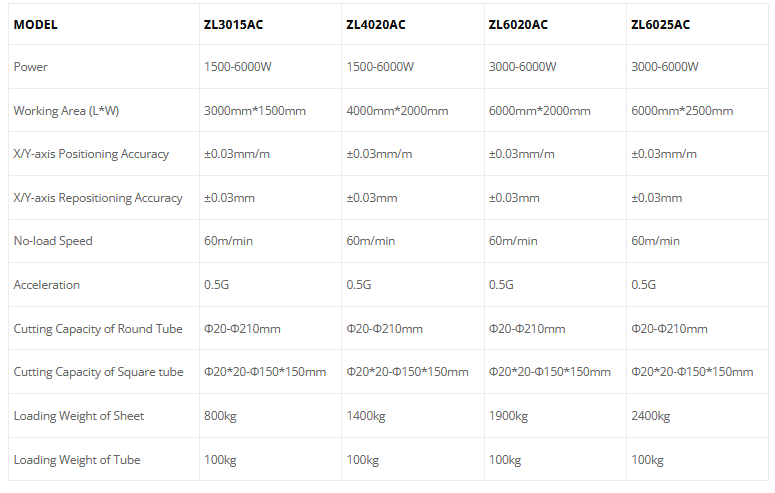
Task: Click the Acceleration row label
Action: [x=46, y=285]
